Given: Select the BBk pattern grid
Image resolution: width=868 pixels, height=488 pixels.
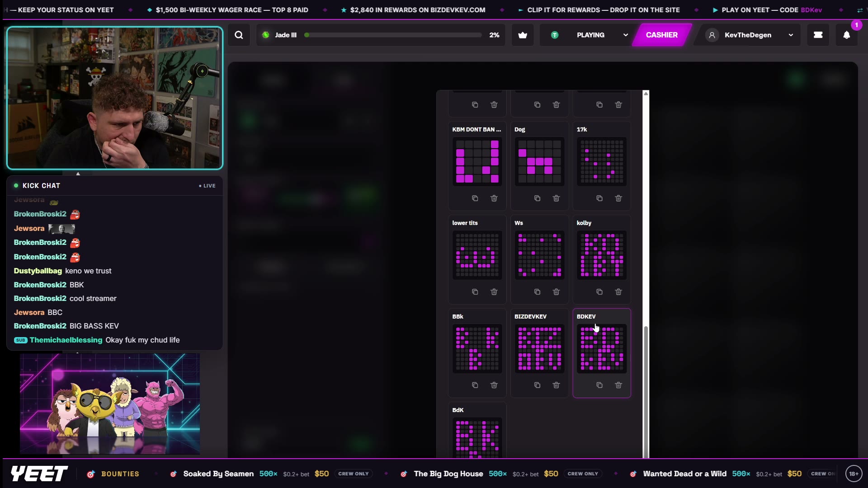Looking at the screenshot, I should pos(477,349).
